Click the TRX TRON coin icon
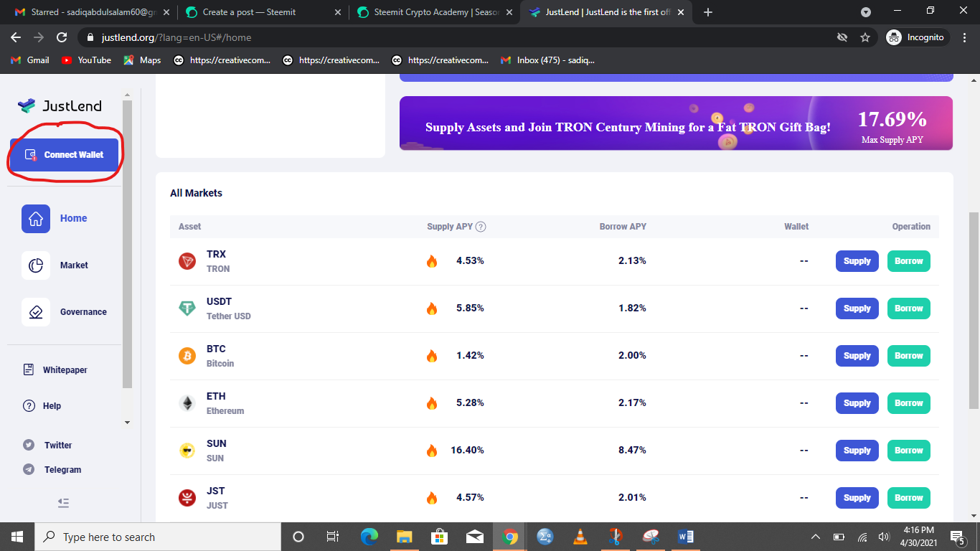The image size is (980, 551). [x=187, y=261]
